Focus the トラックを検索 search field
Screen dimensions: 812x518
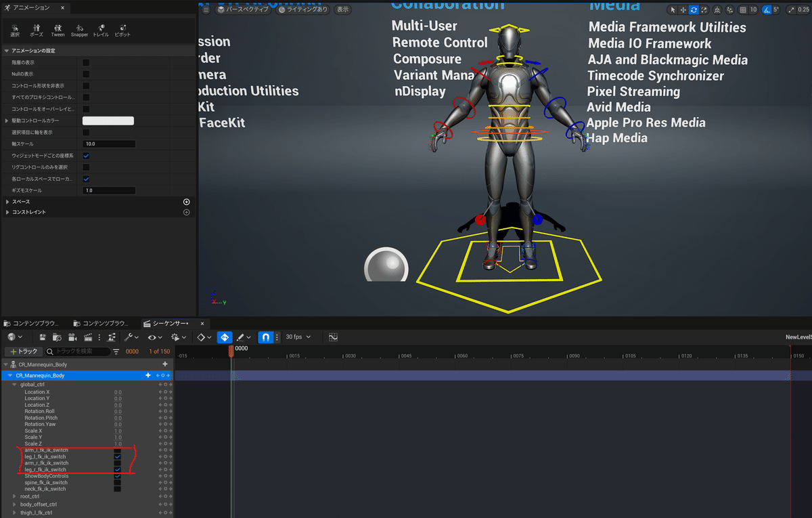point(77,351)
